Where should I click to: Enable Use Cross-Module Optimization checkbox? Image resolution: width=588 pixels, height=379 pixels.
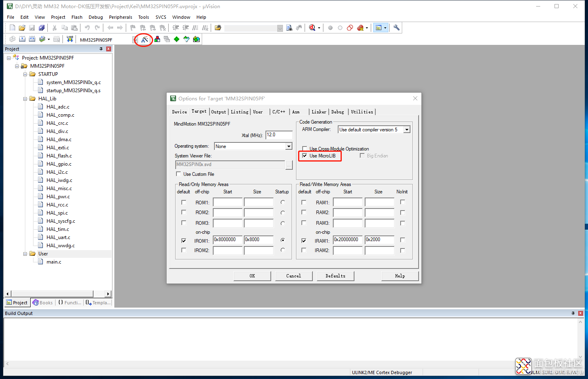305,148
